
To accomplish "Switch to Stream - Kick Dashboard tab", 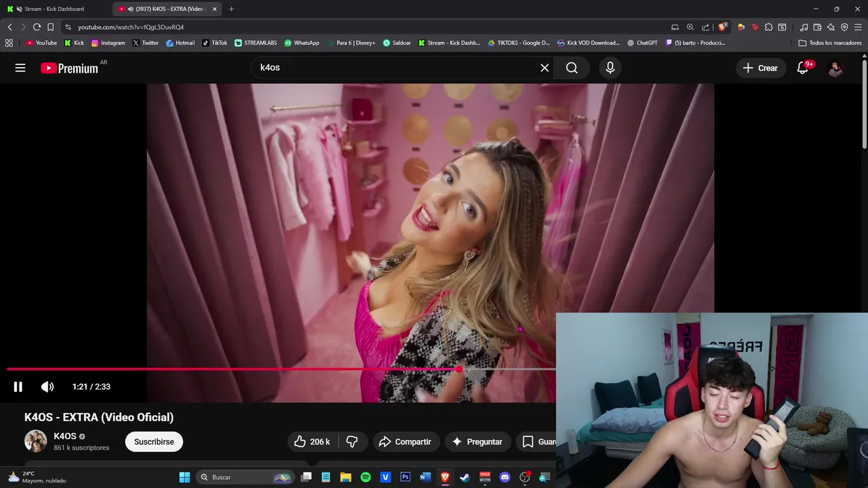I will [54, 9].
